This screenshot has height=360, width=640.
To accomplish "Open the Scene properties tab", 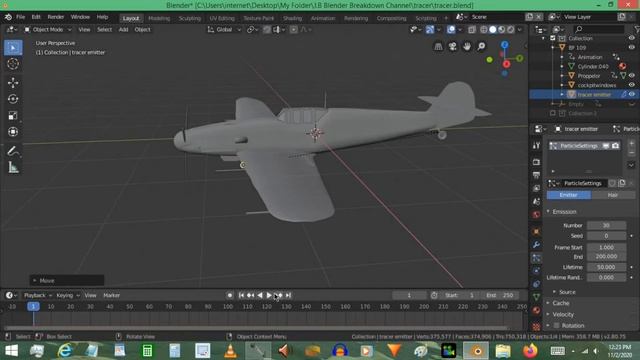I will 536,202.
